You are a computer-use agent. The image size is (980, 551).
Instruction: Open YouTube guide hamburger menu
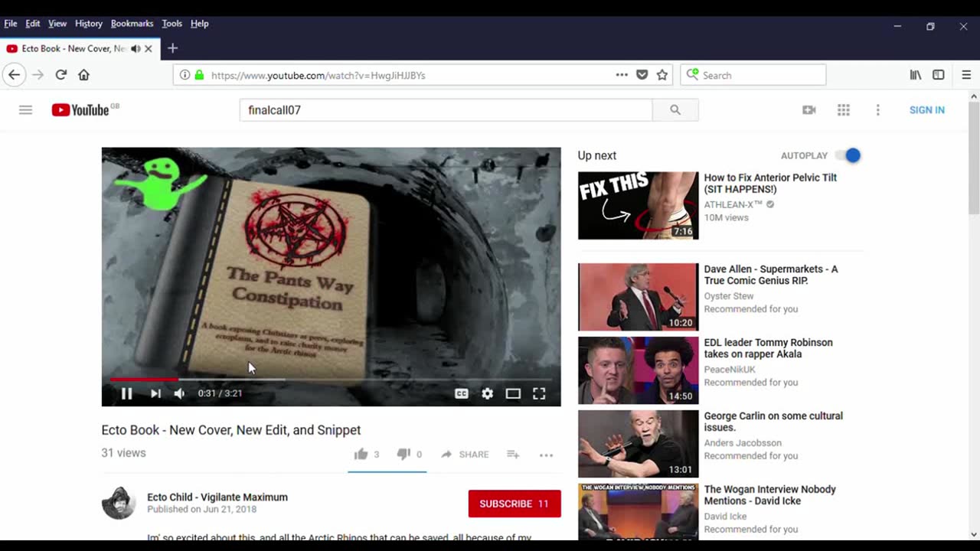(25, 110)
